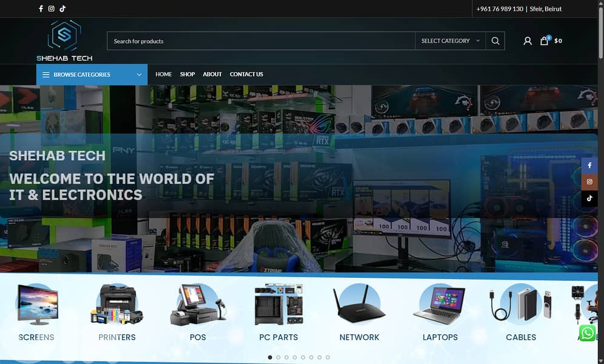Open the Contact Us menu item

(246, 74)
